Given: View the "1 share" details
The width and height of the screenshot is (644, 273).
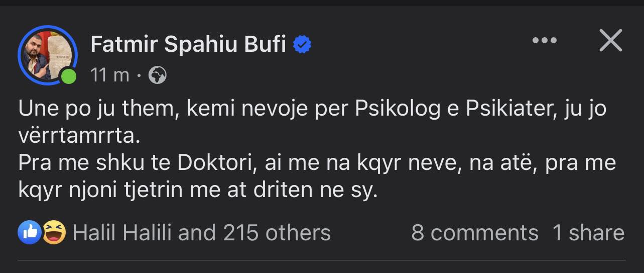Looking at the screenshot, I should [x=588, y=233].
